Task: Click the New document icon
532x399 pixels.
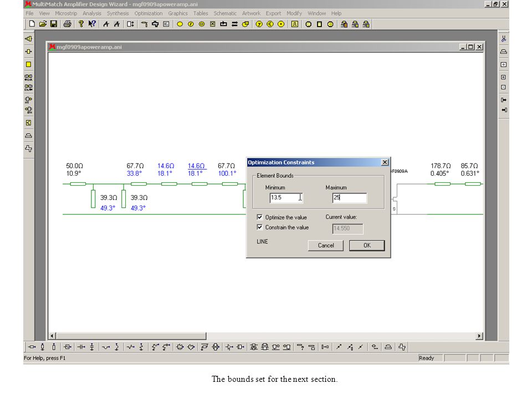Action: pyautogui.click(x=32, y=24)
